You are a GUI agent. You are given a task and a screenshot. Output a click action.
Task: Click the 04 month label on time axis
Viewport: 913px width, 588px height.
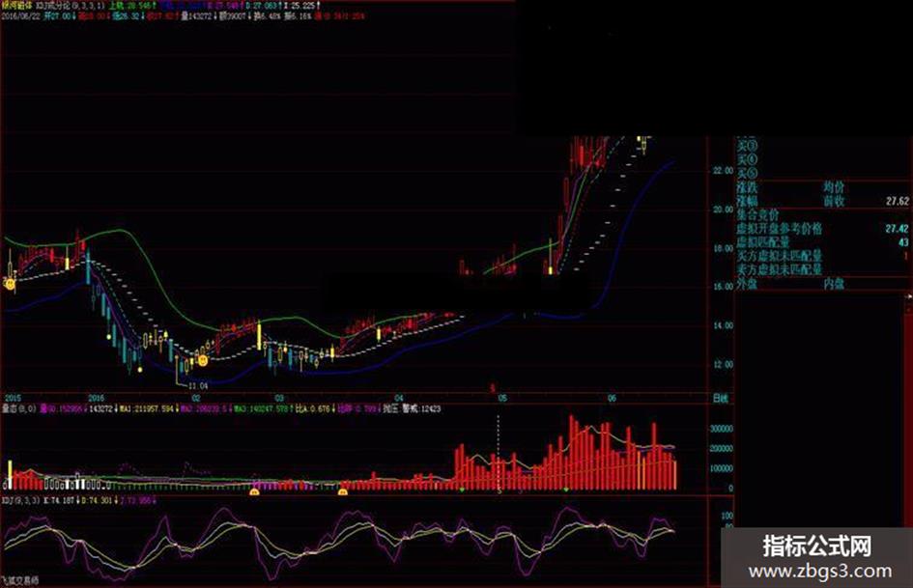[x=398, y=398]
